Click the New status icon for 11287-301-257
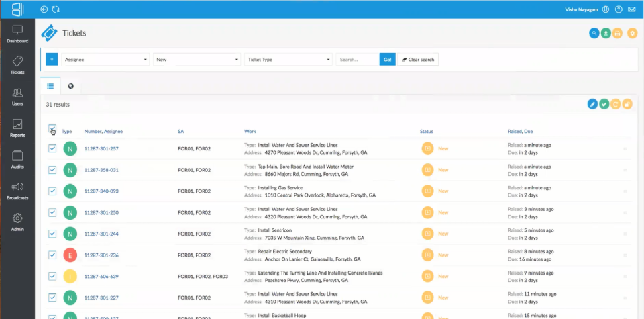The height and width of the screenshot is (319, 644). tap(427, 148)
